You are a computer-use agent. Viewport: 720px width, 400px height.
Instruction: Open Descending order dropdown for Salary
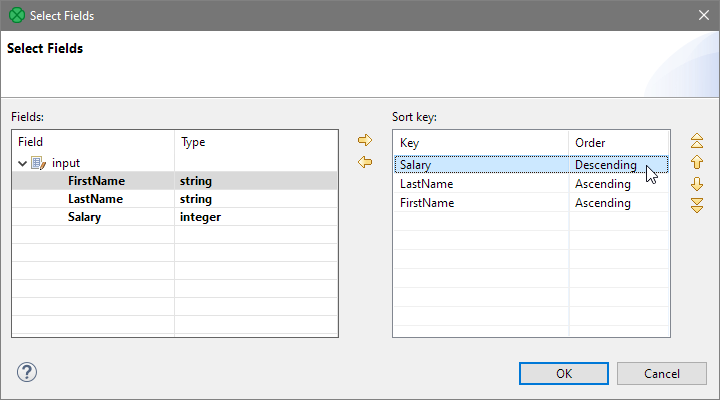[x=617, y=165]
